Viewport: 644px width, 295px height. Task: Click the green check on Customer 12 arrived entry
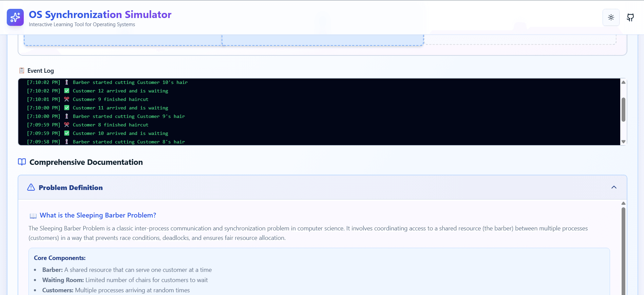[x=67, y=91]
